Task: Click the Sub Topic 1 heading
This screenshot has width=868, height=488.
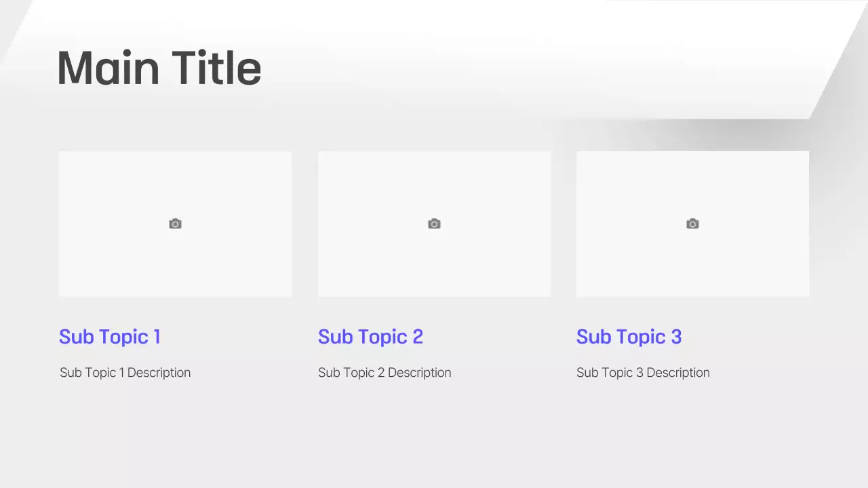Action: pos(110,337)
